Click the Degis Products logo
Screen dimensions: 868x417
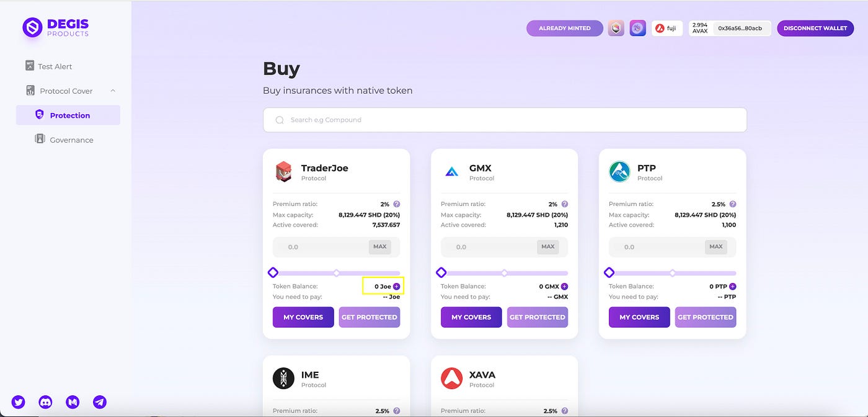pyautogui.click(x=56, y=27)
